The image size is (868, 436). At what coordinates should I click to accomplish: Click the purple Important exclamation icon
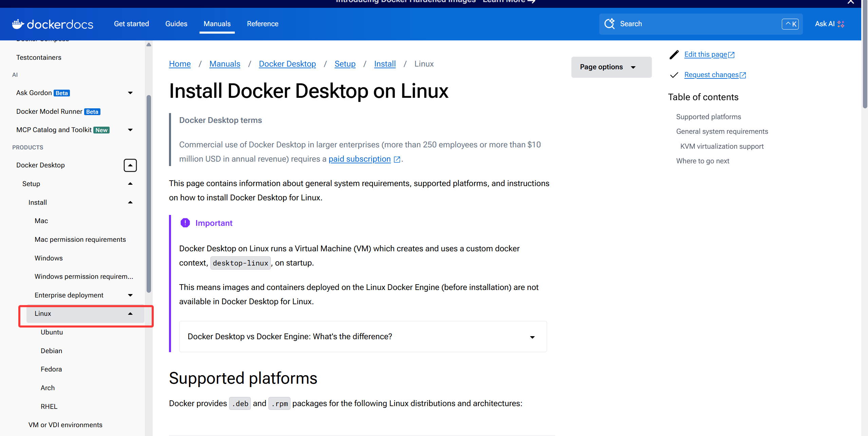coord(185,223)
